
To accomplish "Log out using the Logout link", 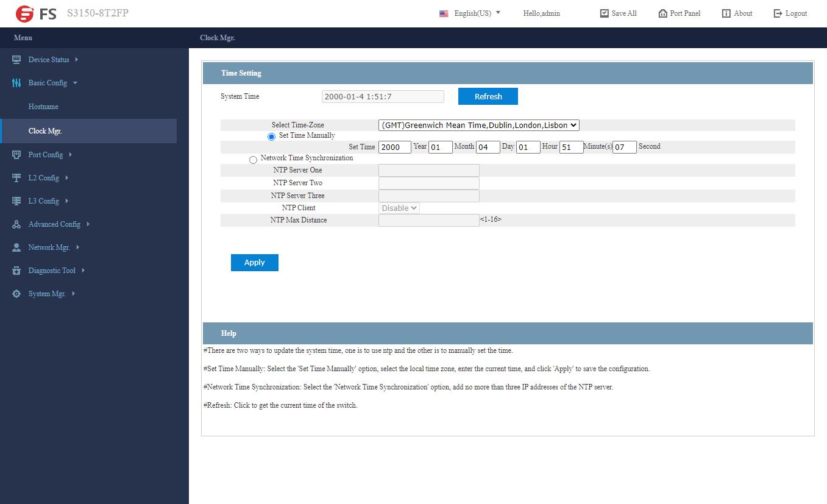I will coord(790,13).
